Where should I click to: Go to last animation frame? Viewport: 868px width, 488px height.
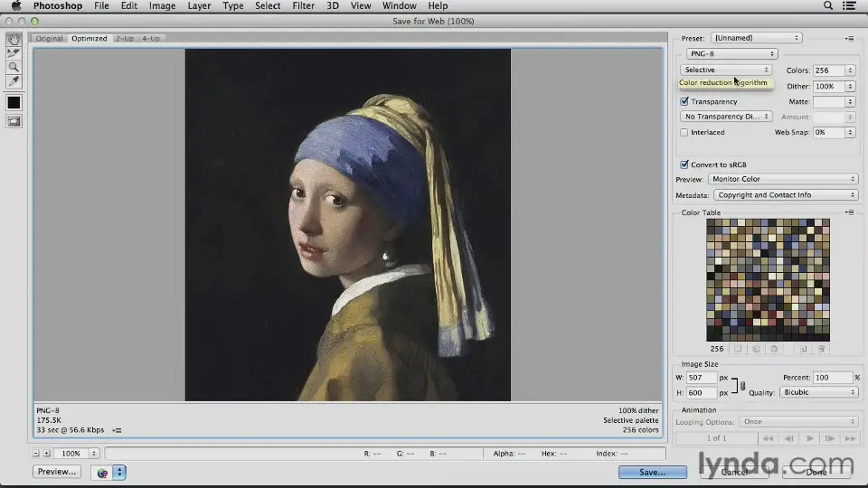[x=850, y=438]
